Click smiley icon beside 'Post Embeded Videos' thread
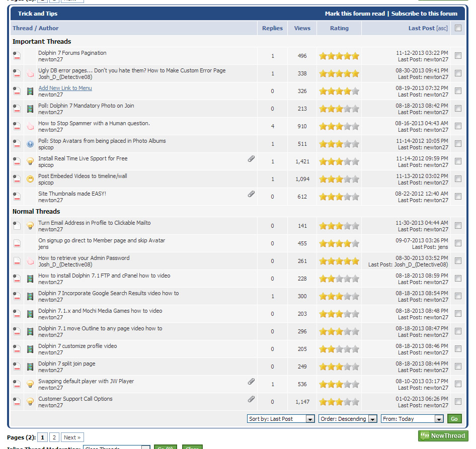Viewport: 476px width, 449px height. pyautogui.click(x=30, y=179)
